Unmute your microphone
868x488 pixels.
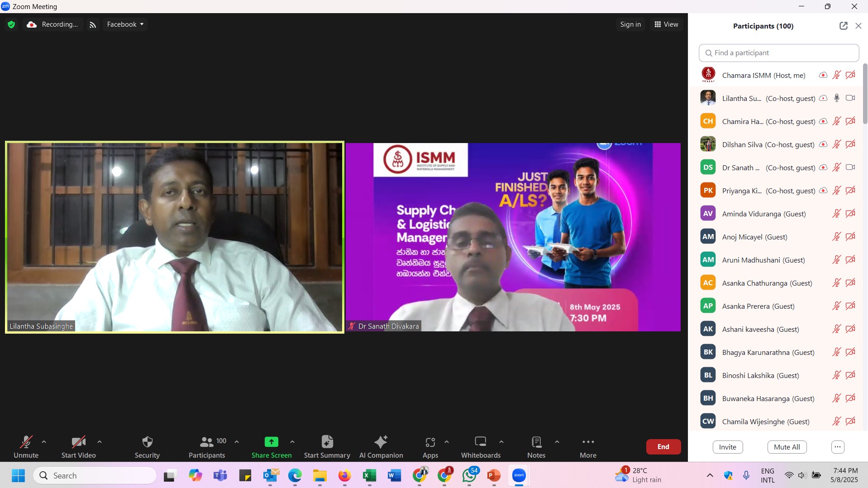(26, 447)
